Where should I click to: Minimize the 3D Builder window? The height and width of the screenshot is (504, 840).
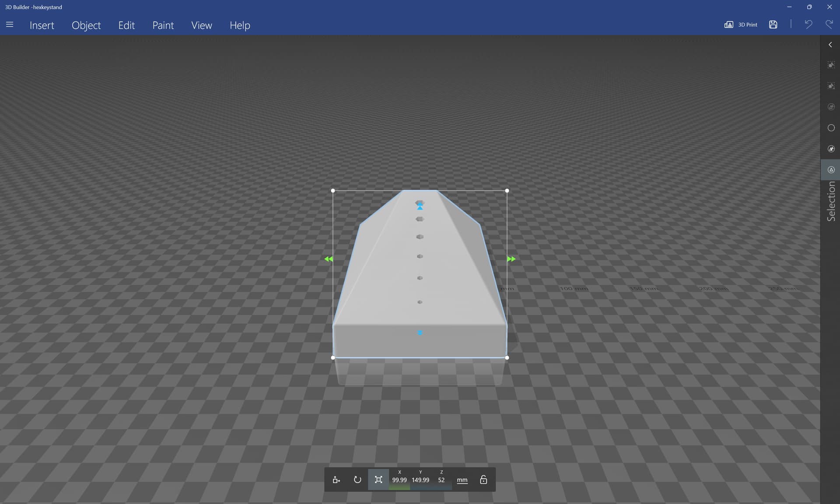[789, 7]
